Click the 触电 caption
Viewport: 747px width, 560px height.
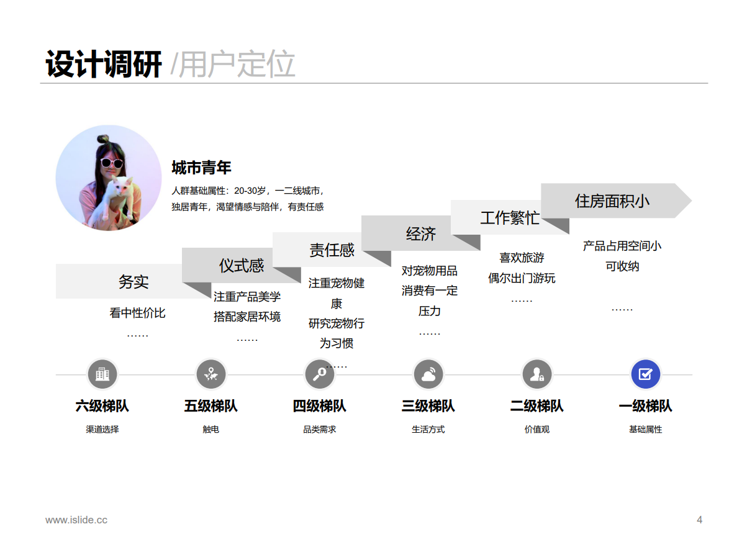211,429
